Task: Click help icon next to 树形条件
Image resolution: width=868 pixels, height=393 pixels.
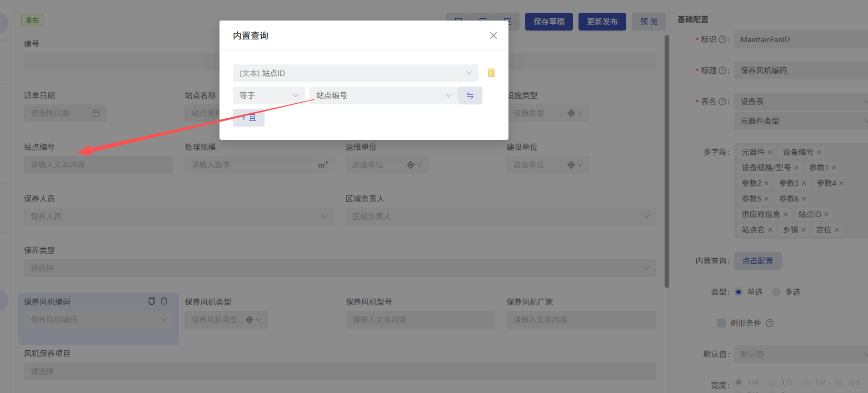Action: [770, 323]
